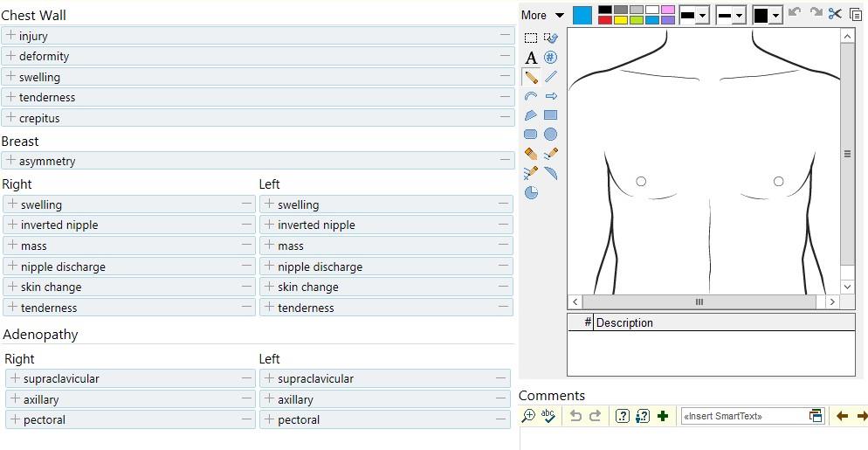The image size is (868, 450).
Task: Open the More dropdown menu
Action: (543, 15)
